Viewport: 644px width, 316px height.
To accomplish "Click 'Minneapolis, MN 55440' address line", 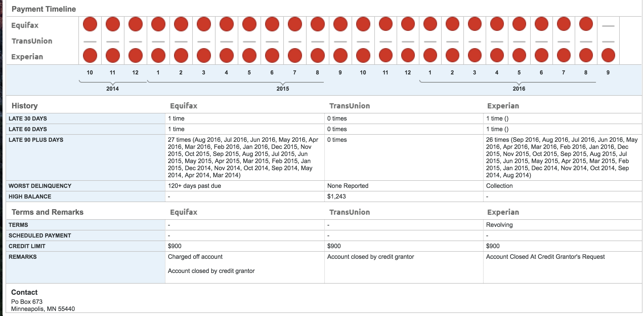I will [43, 309].
